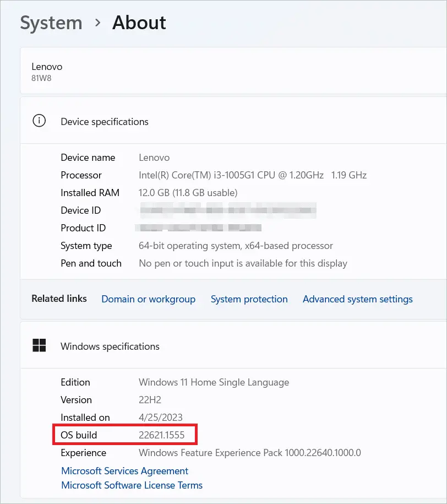
Task: Click the highlighted OS build value 22621.1555
Action: tap(162, 435)
